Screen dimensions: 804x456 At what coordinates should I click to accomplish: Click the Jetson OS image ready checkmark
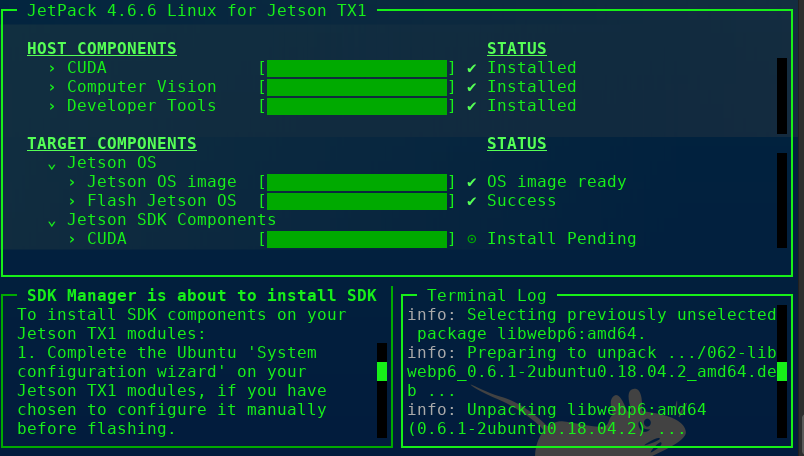471,182
